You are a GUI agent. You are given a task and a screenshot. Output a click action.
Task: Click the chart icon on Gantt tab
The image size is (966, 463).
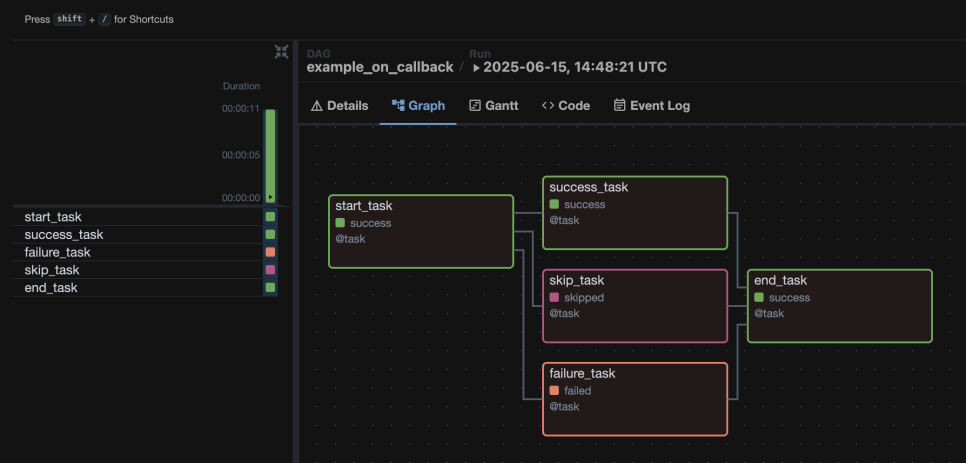[x=474, y=105]
